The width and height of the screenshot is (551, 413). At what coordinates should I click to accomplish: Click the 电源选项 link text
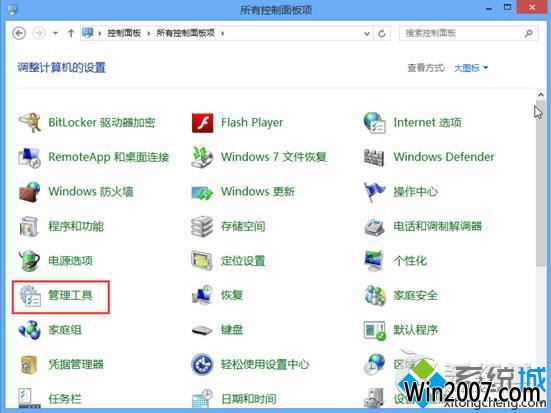[x=70, y=261]
